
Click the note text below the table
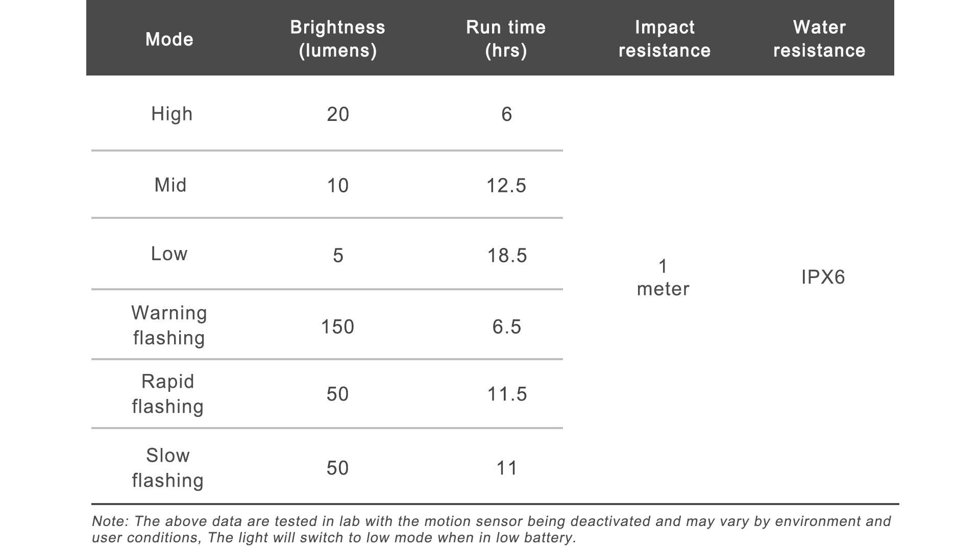point(491,529)
